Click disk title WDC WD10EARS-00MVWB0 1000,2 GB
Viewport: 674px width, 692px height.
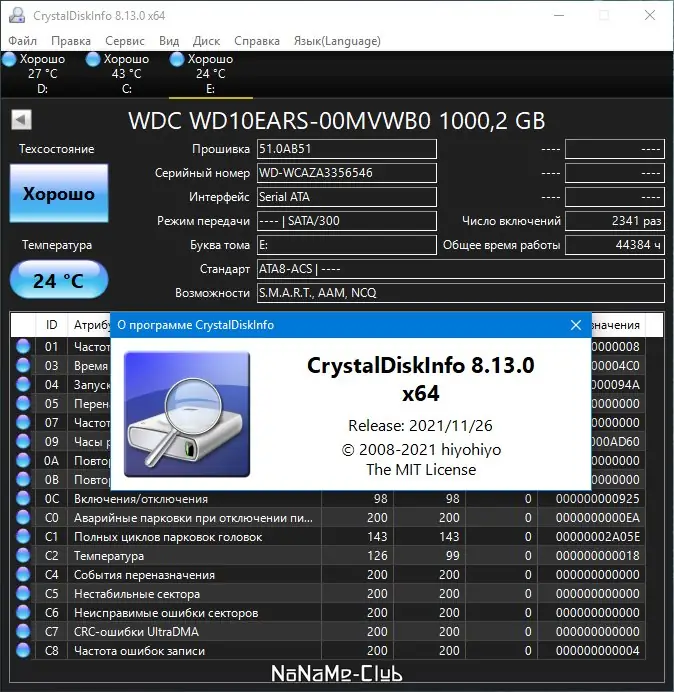click(337, 120)
